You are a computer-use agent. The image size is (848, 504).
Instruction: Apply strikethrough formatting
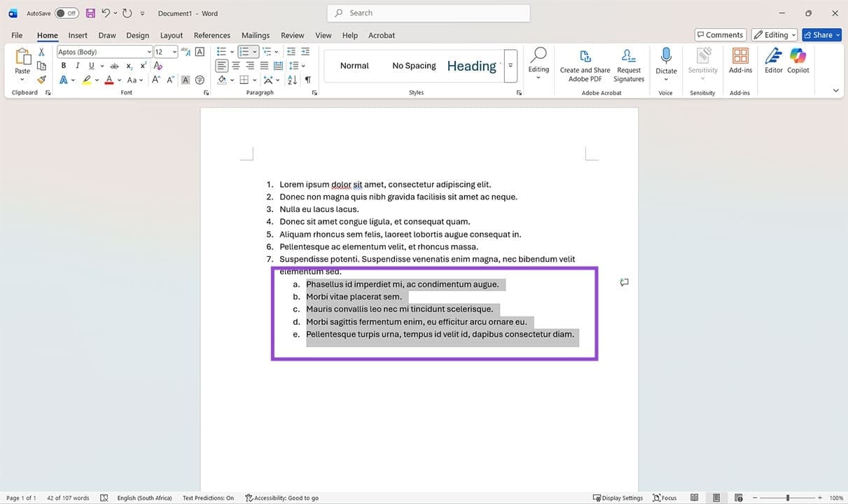click(114, 65)
